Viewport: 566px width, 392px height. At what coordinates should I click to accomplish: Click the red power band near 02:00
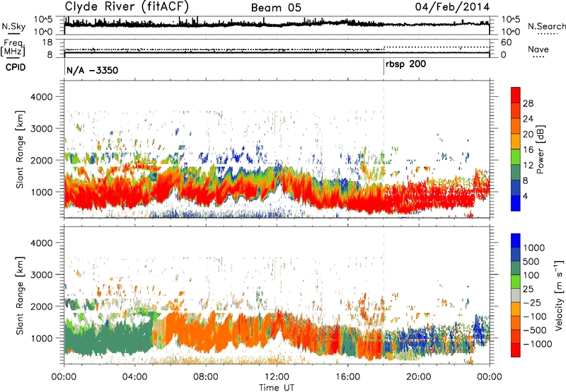point(99,195)
